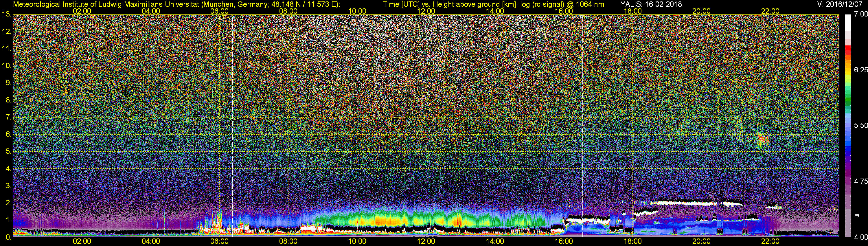
Task: Click the '14:00' label on the top time axis
Action: click(x=495, y=11)
